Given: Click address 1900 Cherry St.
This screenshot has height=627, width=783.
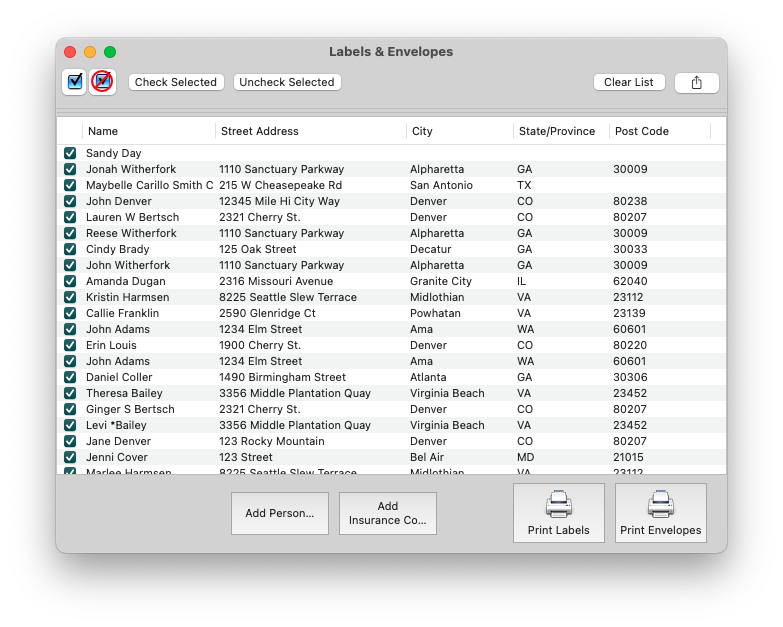Looking at the screenshot, I should tap(260, 345).
